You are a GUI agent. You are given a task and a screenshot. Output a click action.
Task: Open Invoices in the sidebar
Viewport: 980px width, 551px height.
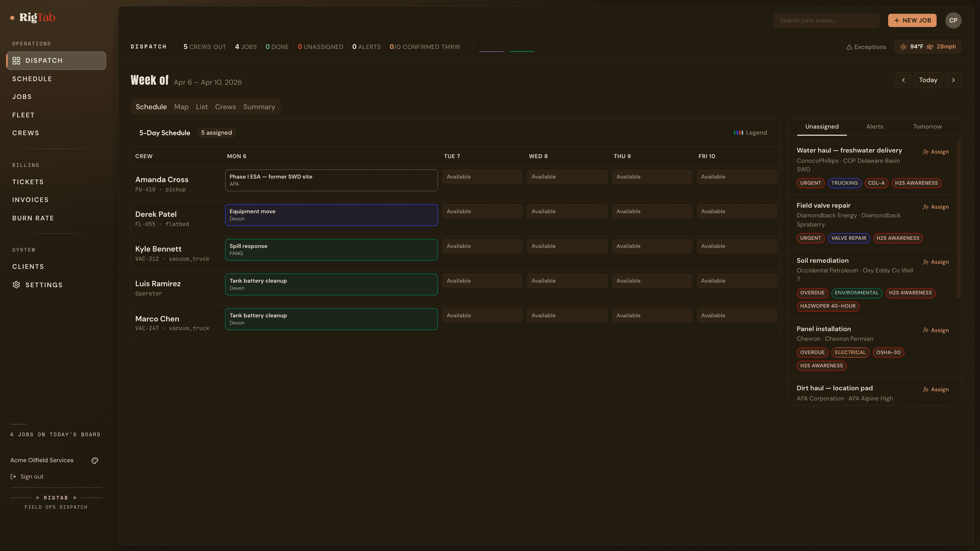pyautogui.click(x=30, y=200)
